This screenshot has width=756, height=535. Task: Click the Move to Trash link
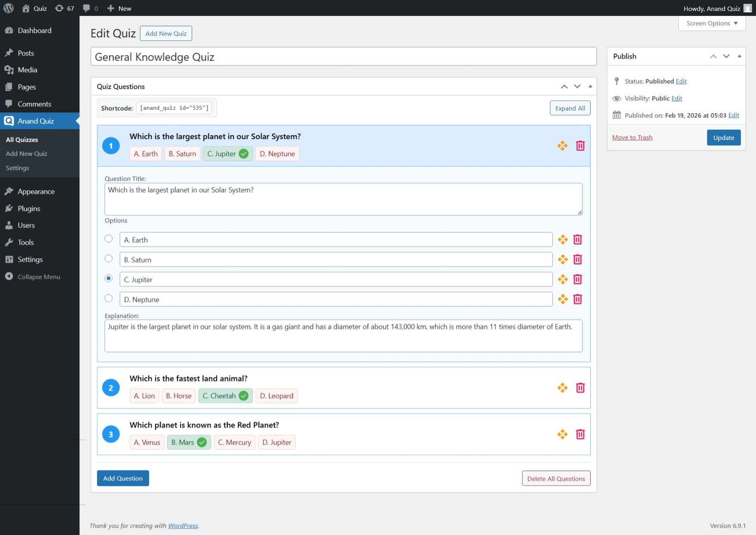tap(632, 137)
